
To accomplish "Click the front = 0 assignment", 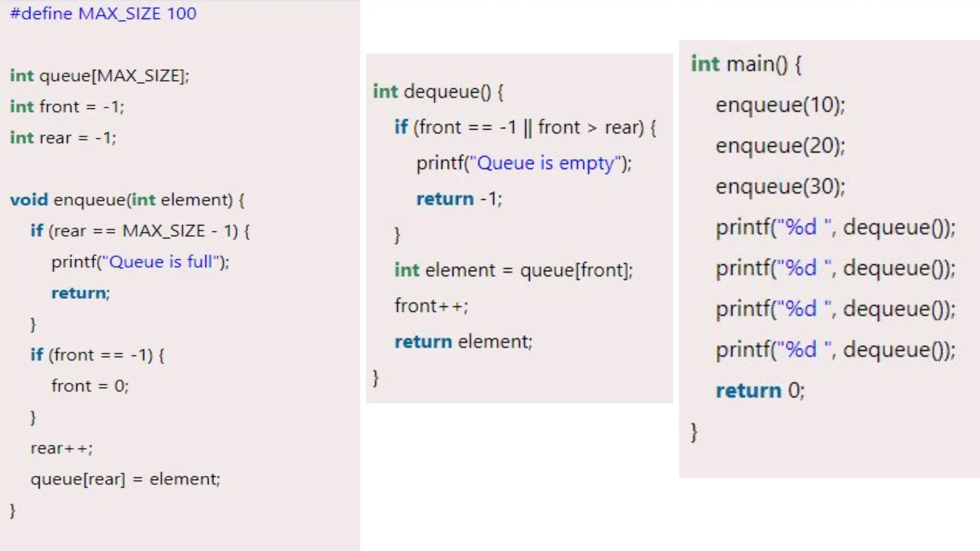I will [x=90, y=386].
